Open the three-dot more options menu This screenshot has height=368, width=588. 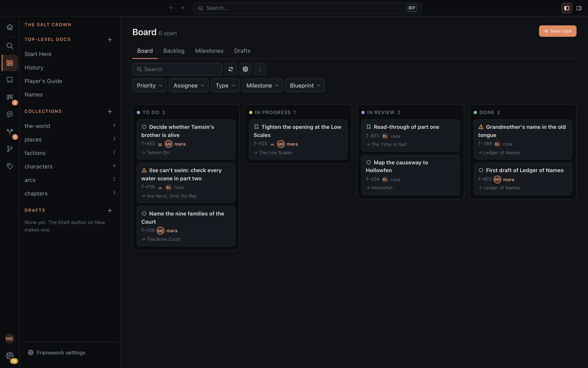click(260, 69)
